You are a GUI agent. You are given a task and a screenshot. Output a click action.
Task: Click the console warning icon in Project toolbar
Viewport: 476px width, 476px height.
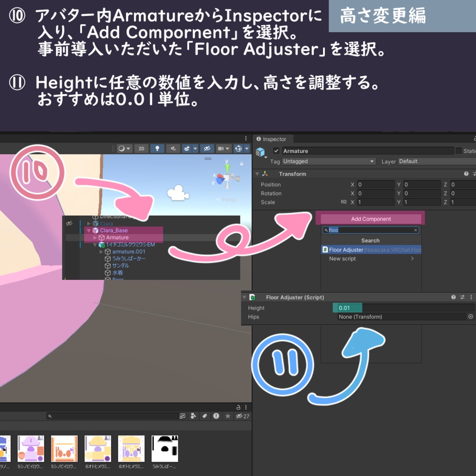(x=215, y=416)
